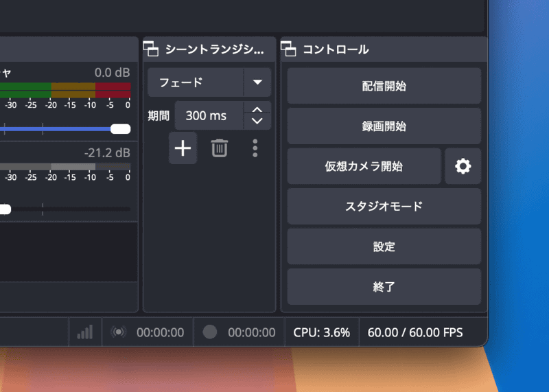The image size is (549, 392).
Task: Increase the 期間 duration with up arrow
Action: [257, 110]
